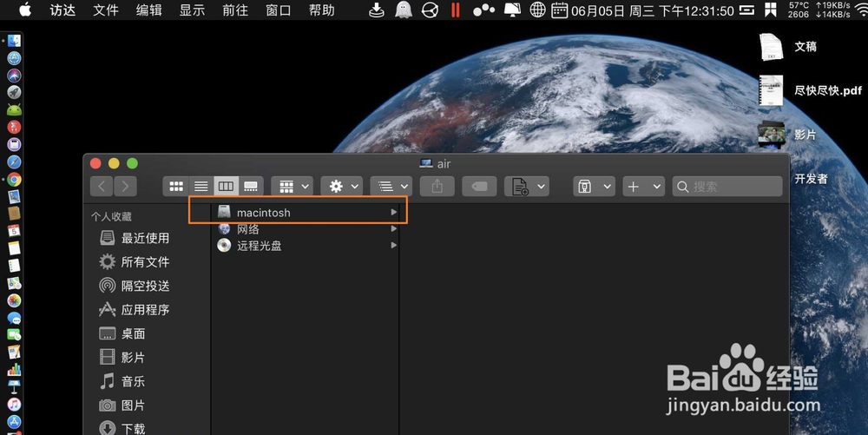Viewport: 868px width, 435px height.
Task: Click the AirPlay display menu bar icon
Action: (512, 10)
